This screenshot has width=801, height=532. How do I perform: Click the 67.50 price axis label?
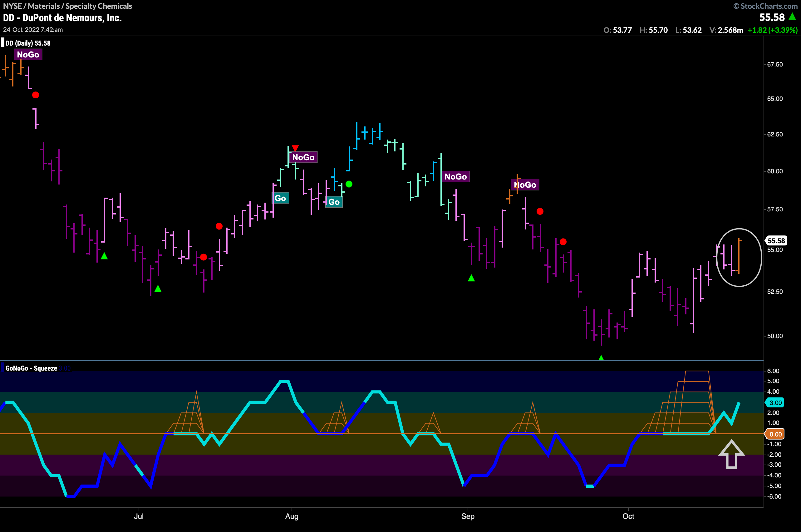[775, 64]
